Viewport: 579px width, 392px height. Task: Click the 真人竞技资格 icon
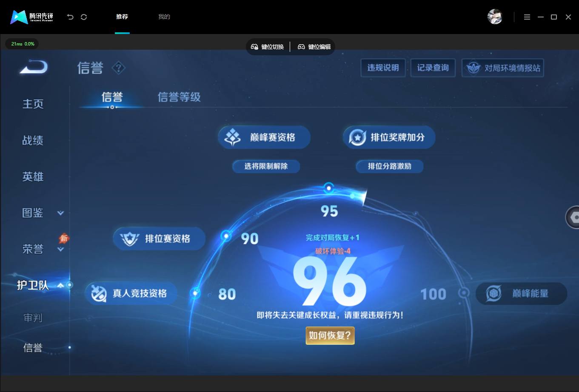point(99,293)
